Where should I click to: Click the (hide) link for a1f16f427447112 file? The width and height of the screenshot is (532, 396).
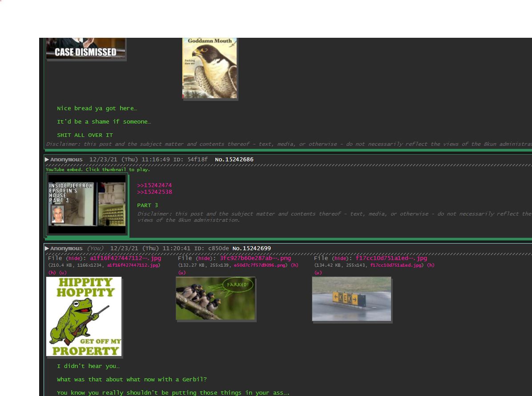74,258
